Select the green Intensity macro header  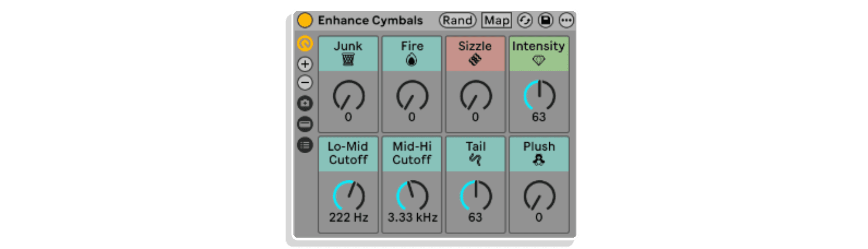tap(539, 54)
